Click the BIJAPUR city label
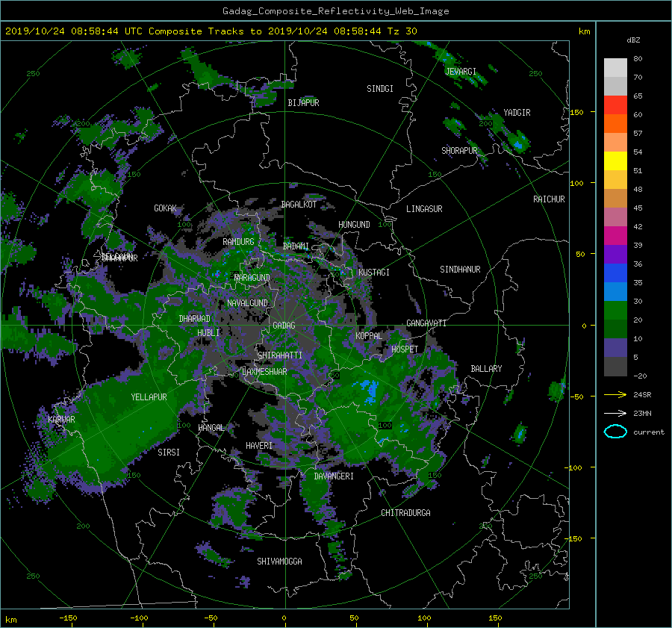 pyautogui.click(x=303, y=103)
